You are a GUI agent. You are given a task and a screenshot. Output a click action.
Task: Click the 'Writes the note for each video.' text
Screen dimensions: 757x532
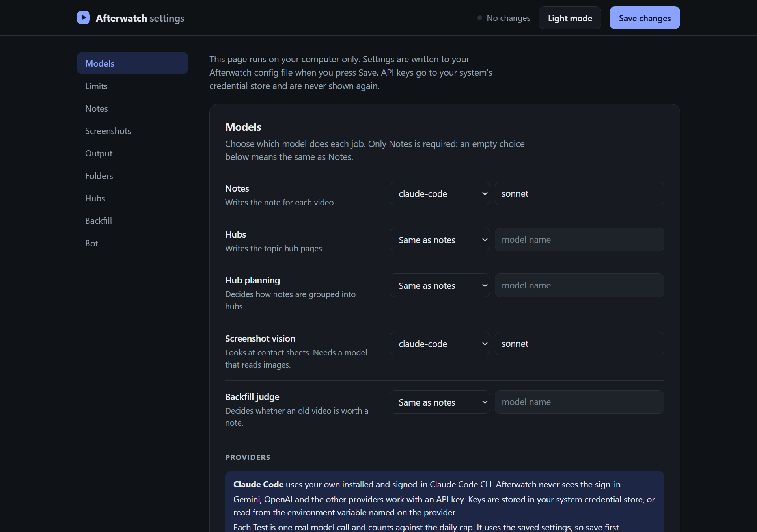click(x=280, y=203)
